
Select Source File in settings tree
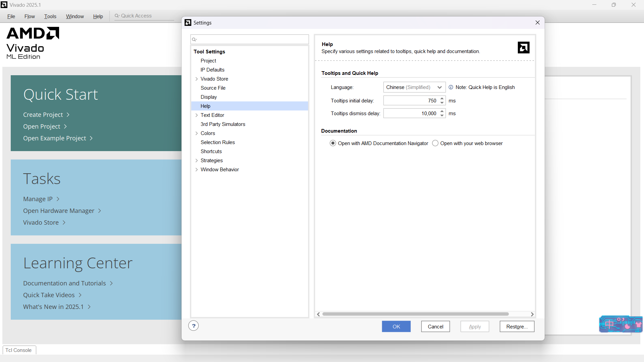point(213,88)
